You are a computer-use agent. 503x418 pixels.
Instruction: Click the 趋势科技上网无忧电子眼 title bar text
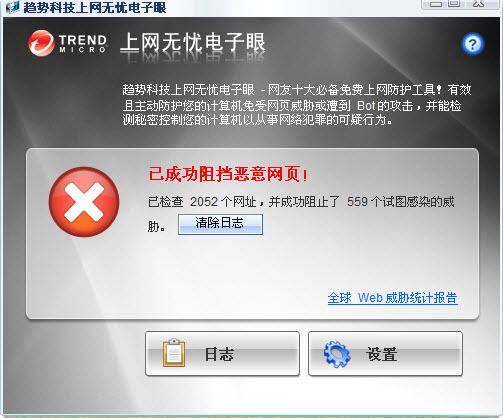point(95,7)
